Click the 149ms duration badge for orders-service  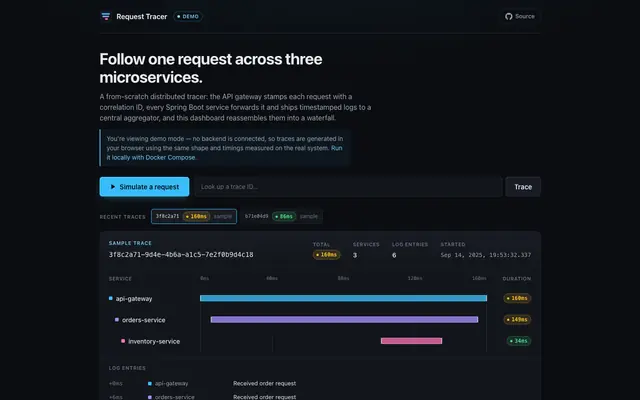tap(517, 320)
